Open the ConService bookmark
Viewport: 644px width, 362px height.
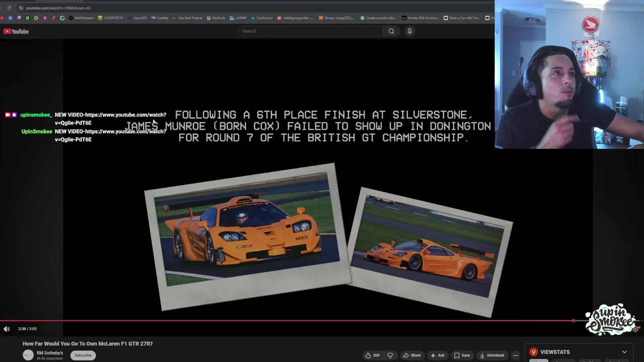[262, 18]
